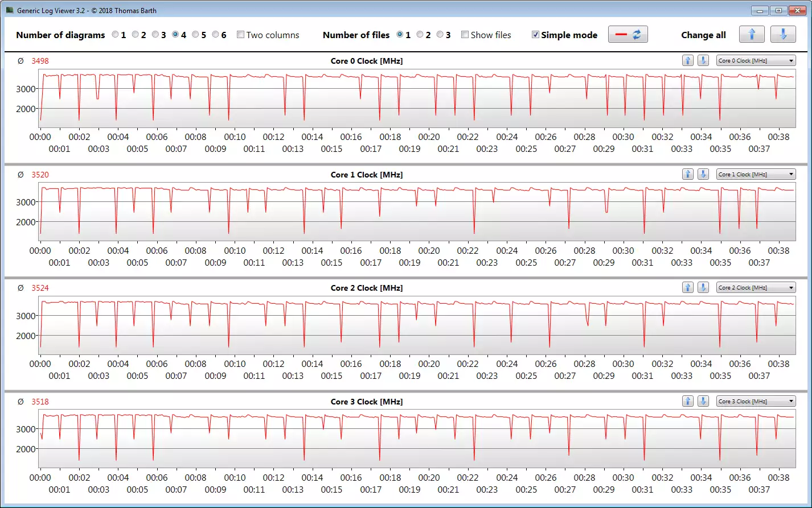This screenshot has width=812, height=508.
Task: Click the up arrow for Core 3 Clock diagram
Action: tap(688, 402)
